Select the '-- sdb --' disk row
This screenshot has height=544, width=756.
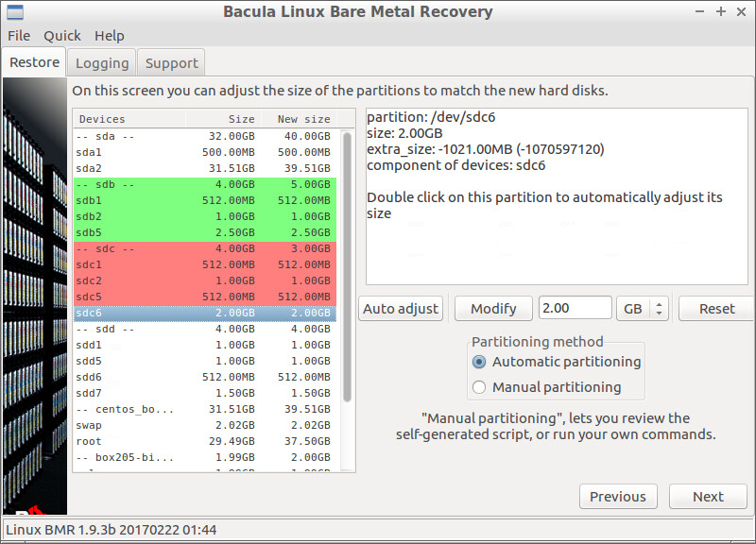click(x=205, y=184)
